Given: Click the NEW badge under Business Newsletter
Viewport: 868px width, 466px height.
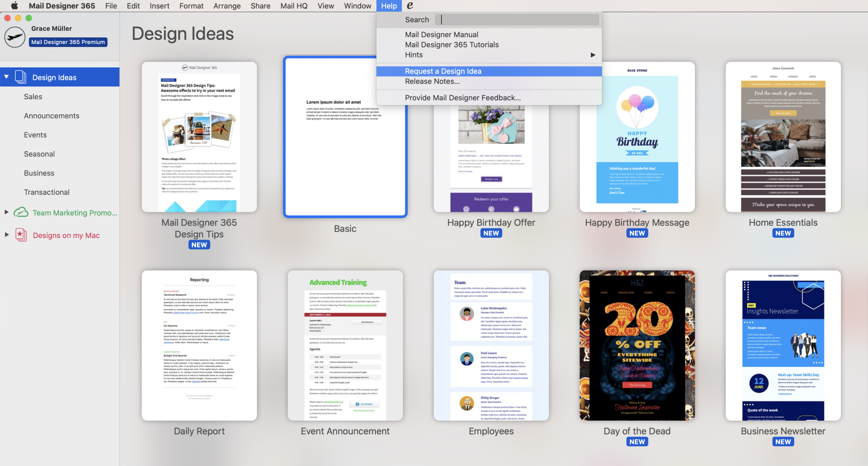Looking at the screenshot, I should point(782,441).
